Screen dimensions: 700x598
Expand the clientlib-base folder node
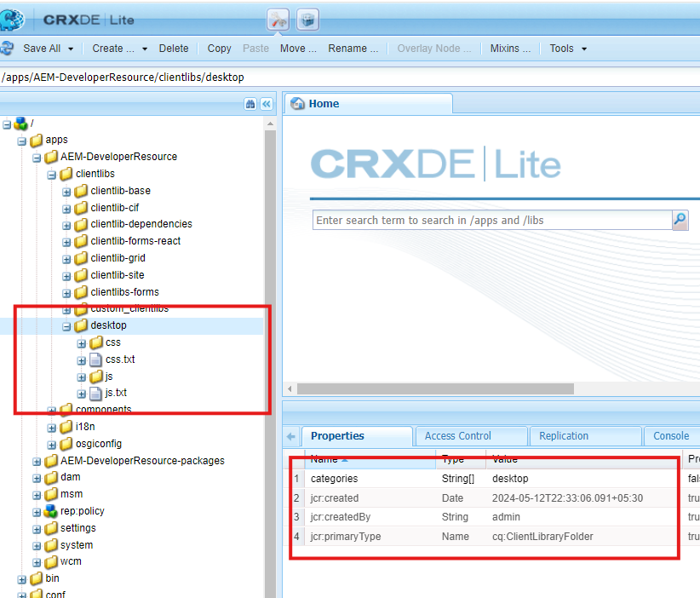coord(66,191)
